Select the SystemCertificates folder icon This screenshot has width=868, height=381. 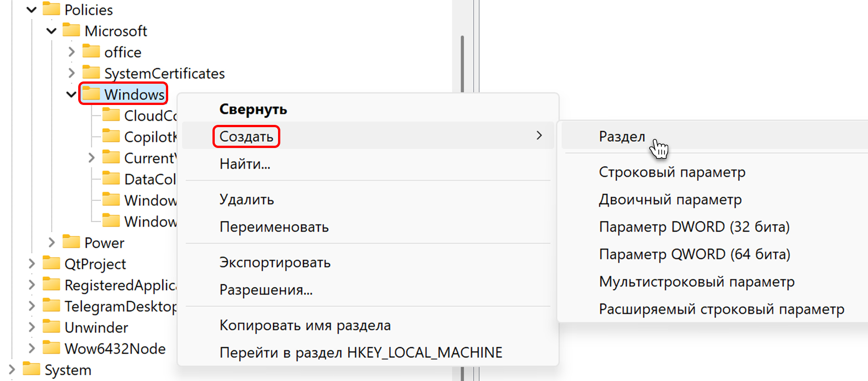(x=91, y=73)
